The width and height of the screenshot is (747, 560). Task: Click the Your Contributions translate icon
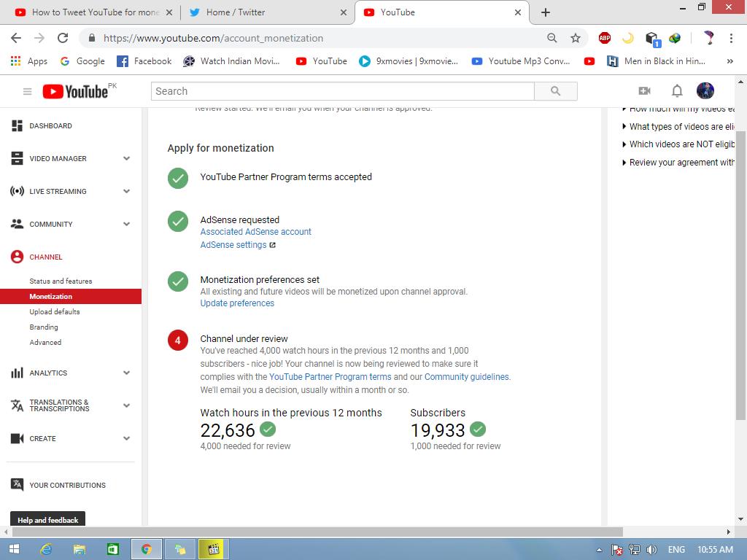(x=18, y=485)
